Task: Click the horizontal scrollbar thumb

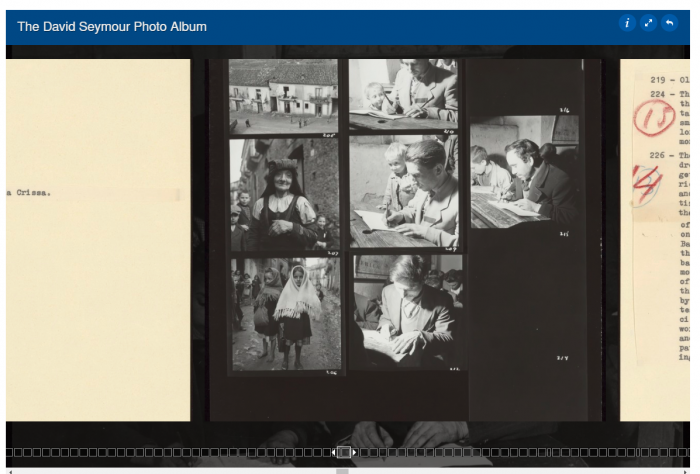Action: (342, 471)
